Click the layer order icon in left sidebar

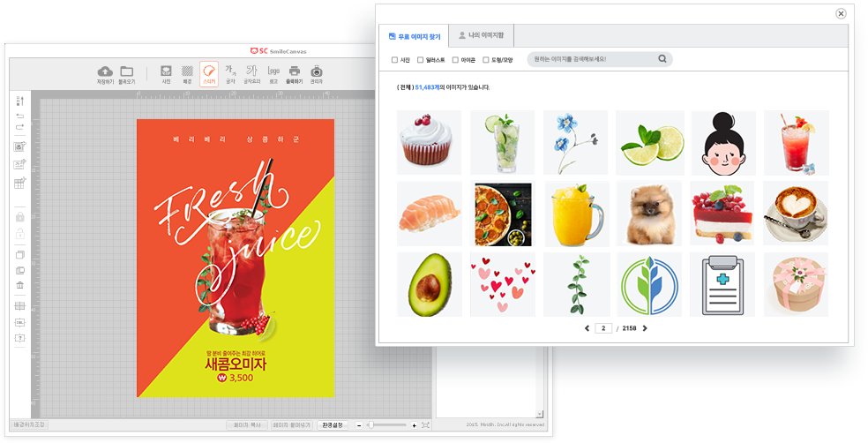[x=20, y=101]
